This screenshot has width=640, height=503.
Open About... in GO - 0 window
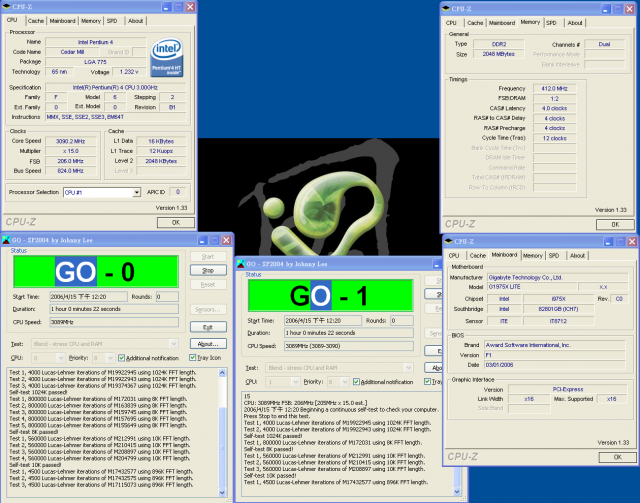[208, 344]
